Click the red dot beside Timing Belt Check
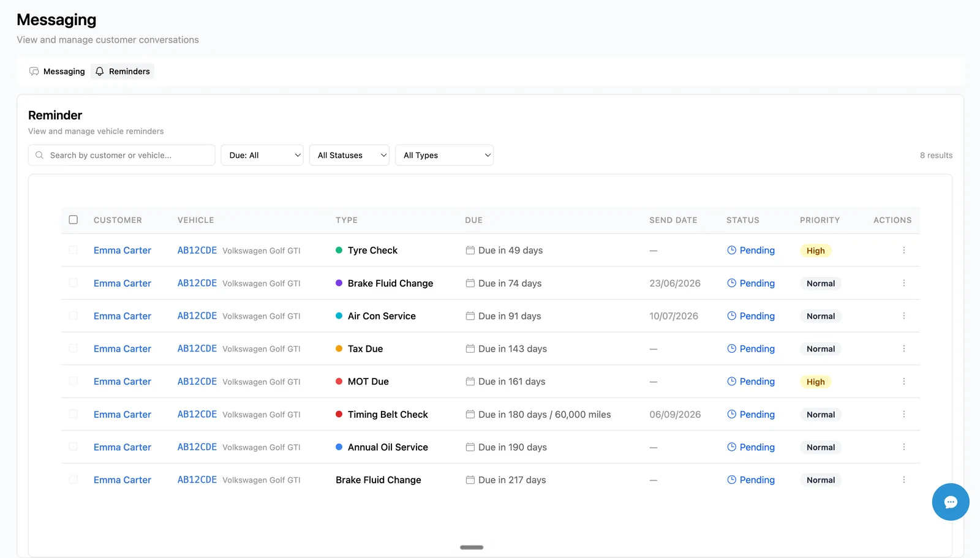This screenshot has height=558, width=980. pos(339,415)
